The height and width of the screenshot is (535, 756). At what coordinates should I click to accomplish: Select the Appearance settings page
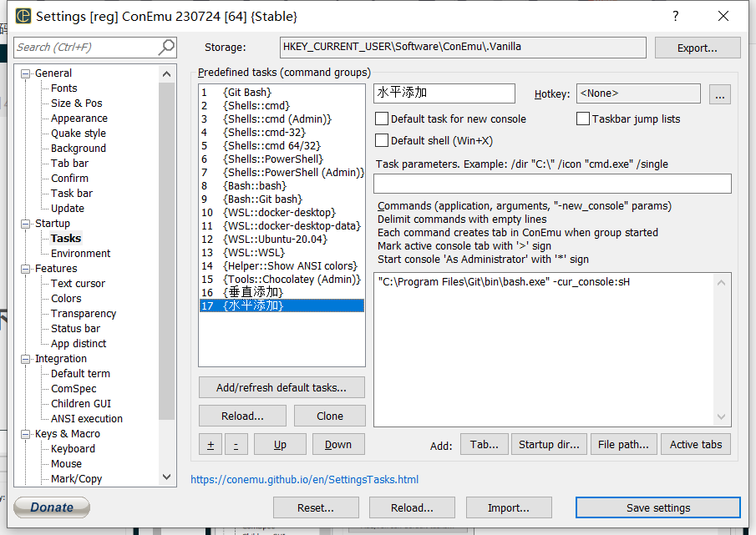[x=79, y=118]
